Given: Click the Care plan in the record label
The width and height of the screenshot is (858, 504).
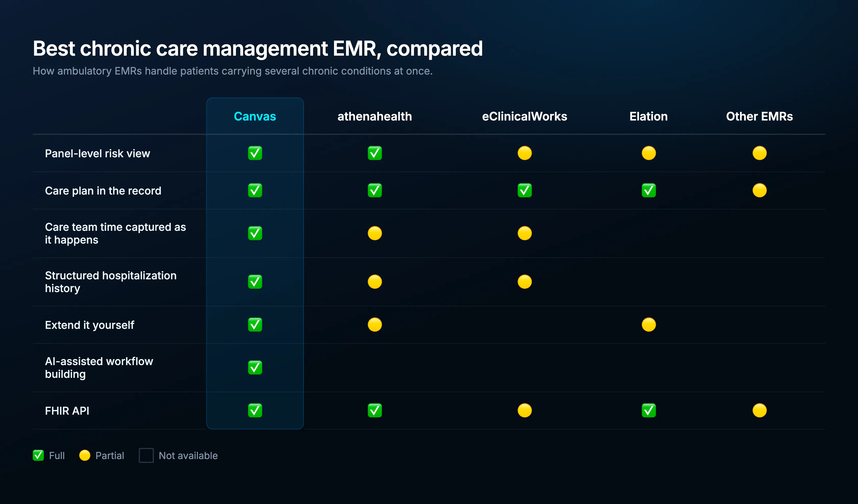Looking at the screenshot, I should coord(103,191).
